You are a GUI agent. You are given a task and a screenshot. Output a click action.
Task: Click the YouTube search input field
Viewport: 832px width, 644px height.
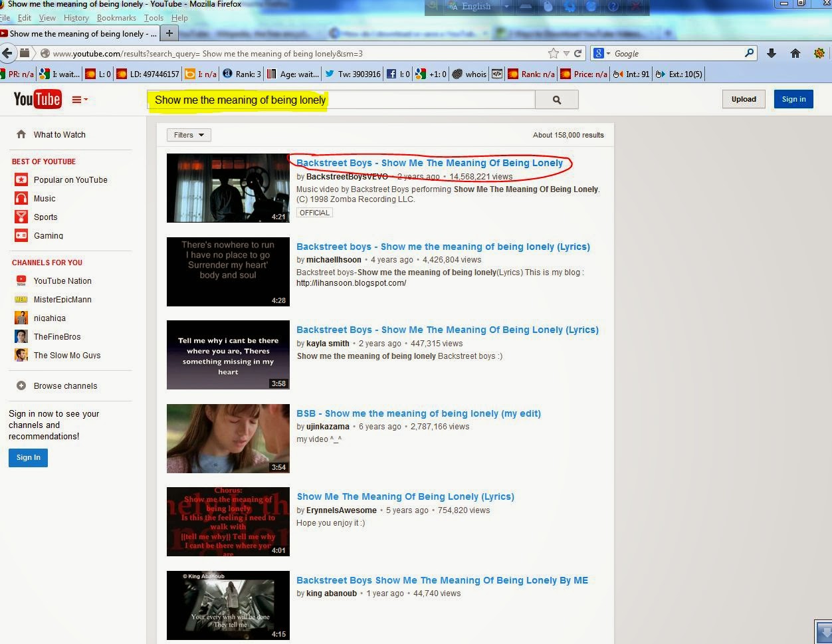341,100
